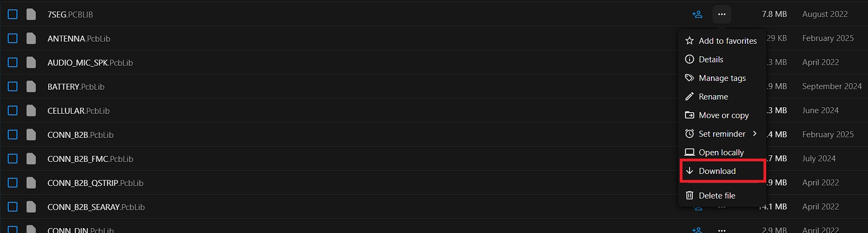Click the three-dots actions button for 7SEG.PCBLIB

click(722, 14)
